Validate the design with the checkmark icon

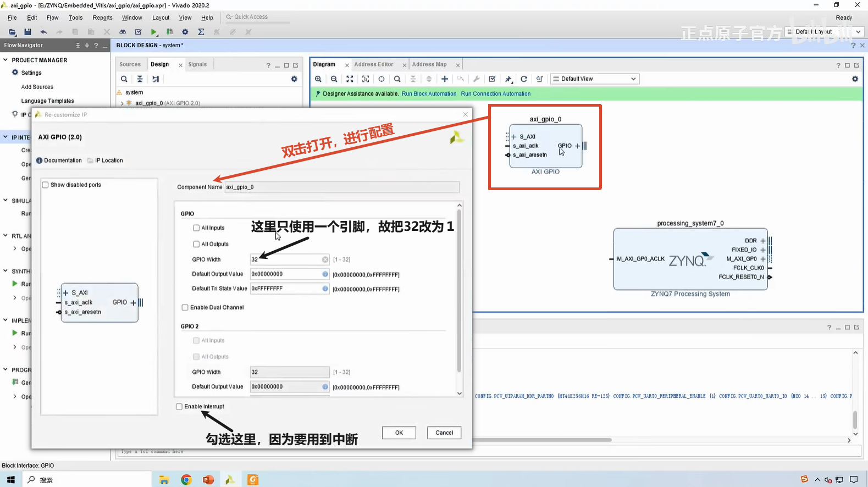(x=492, y=79)
